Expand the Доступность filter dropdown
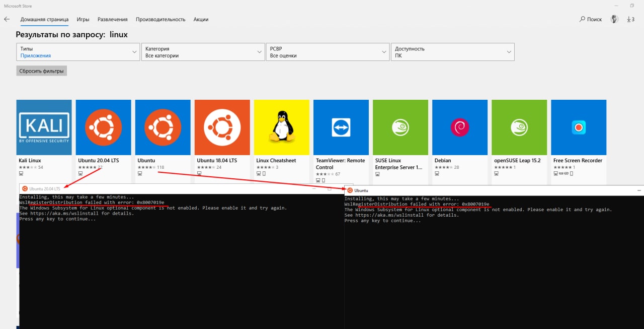Viewport: 644px width, 329px height. pos(452,52)
